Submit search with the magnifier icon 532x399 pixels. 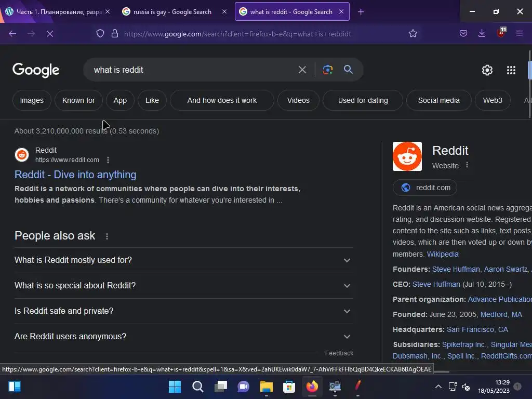(348, 70)
